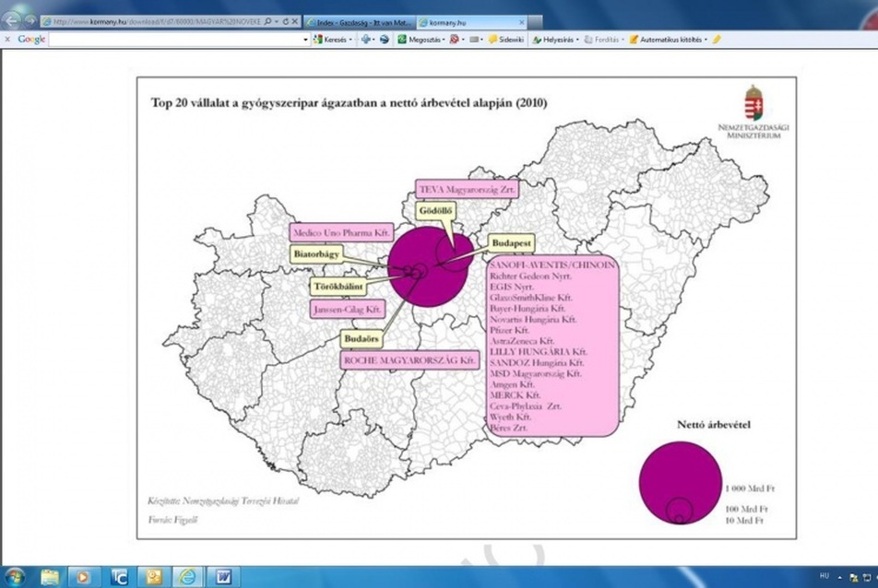This screenshot has width=878, height=588.
Task: Go back with the browser Back arrow
Action: pyautogui.click(x=12, y=20)
